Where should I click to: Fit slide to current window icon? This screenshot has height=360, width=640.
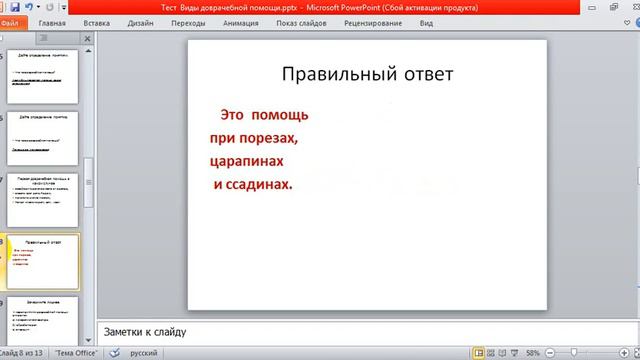[x=636, y=353]
